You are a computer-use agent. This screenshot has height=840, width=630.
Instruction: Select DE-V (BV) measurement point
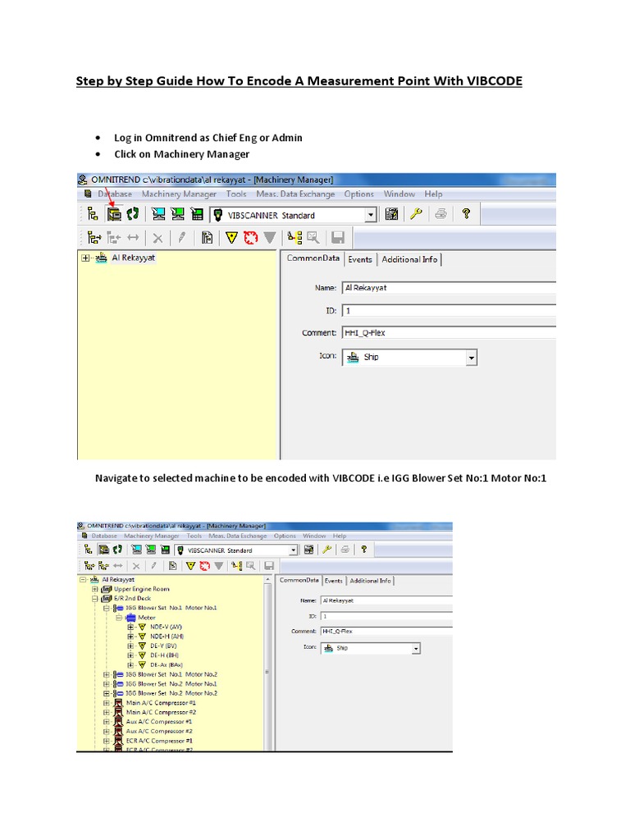pyautogui.click(x=163, y=646)
